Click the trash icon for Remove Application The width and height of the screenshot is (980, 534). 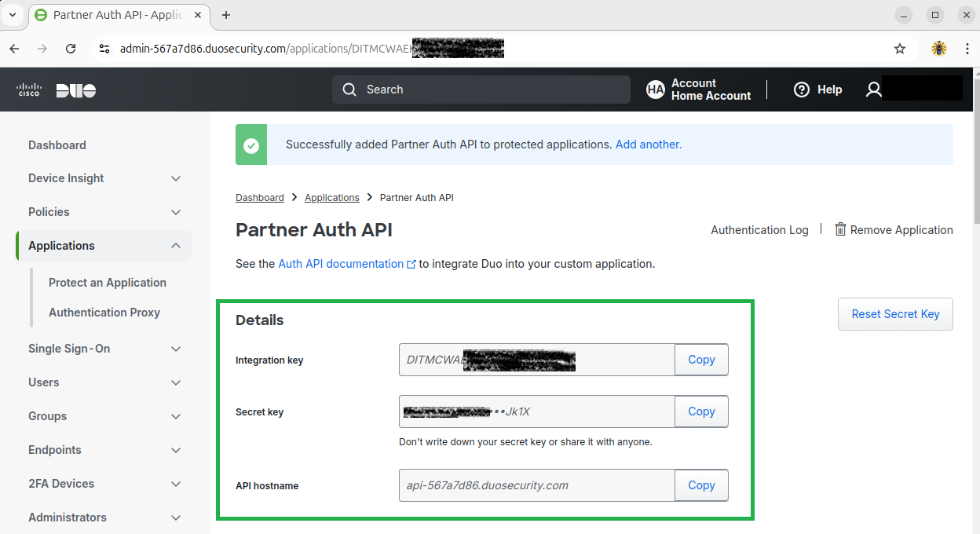pyautogui.click(x=840, y=229)
